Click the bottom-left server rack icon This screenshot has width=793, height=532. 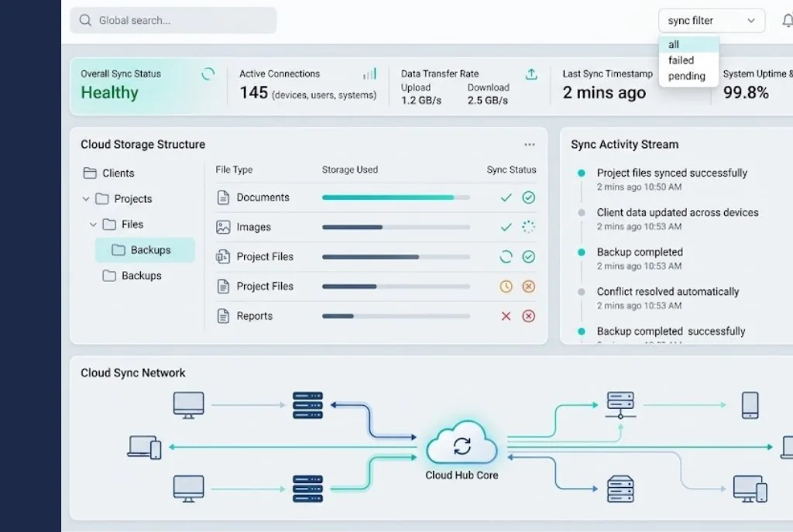click(x=307, y=489)
